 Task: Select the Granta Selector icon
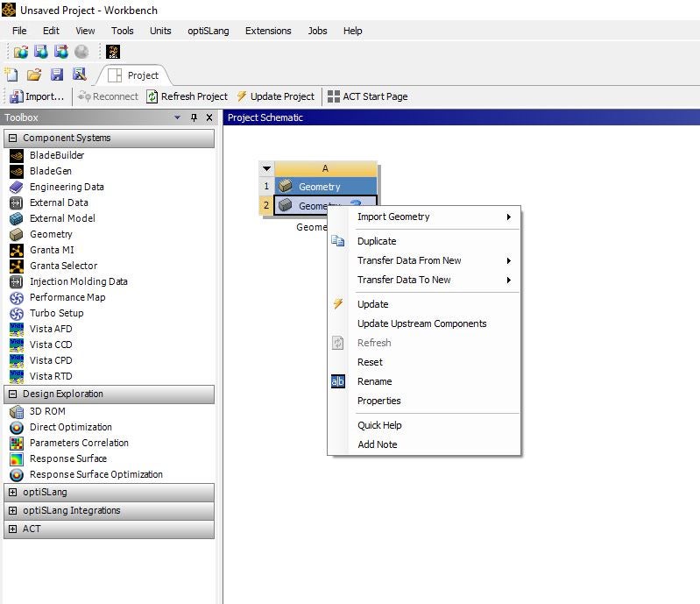click(x=17, y=266)
